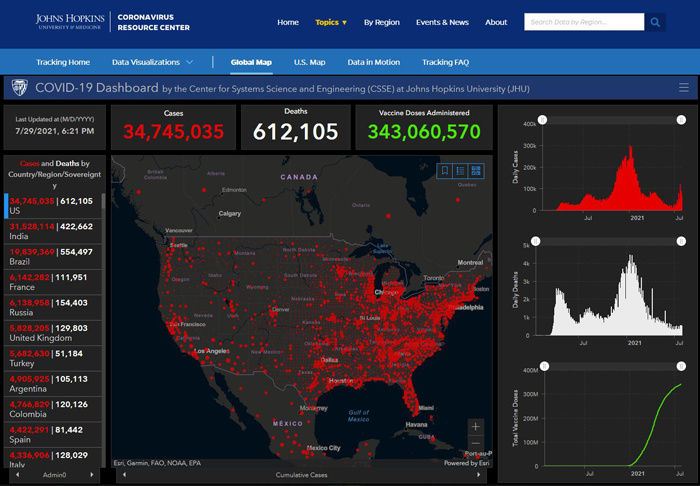Select the United Kingdom row

click(53, 333)
